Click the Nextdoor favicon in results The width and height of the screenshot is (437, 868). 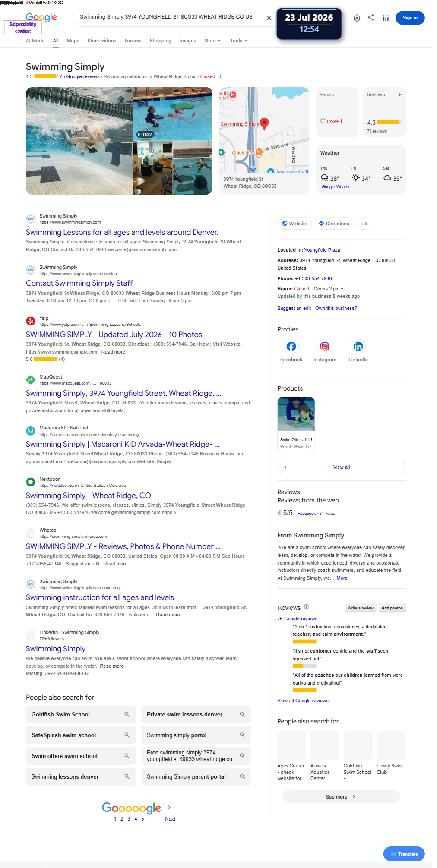pos(31,482)
